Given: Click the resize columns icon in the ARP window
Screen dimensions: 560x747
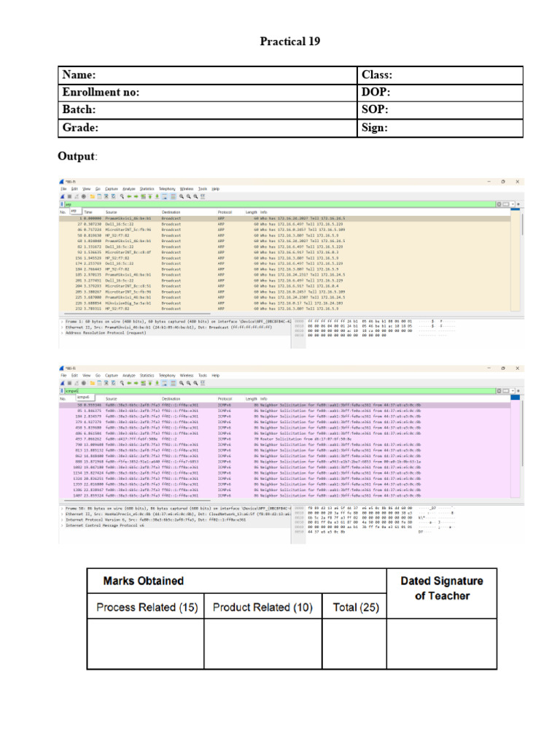Looking at the screenshot, I should click(203, 196).
